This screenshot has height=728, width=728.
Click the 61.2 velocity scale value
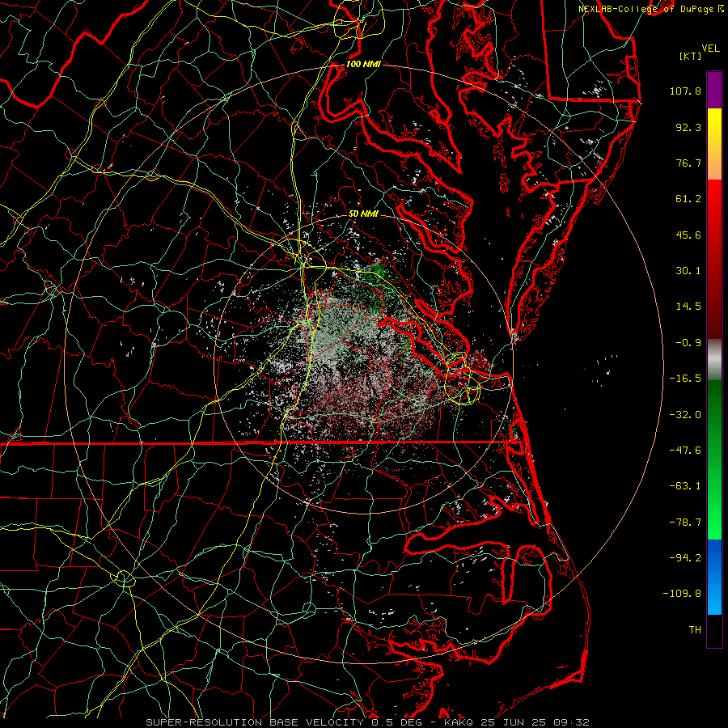pyautogui.click(x=688, y=199)
